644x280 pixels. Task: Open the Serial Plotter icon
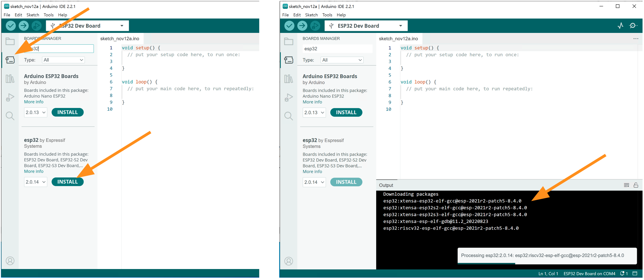coord(620,26)
